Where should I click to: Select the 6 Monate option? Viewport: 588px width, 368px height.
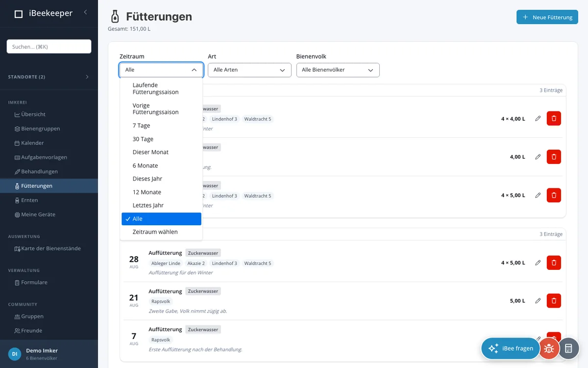(x=161, y=165)
